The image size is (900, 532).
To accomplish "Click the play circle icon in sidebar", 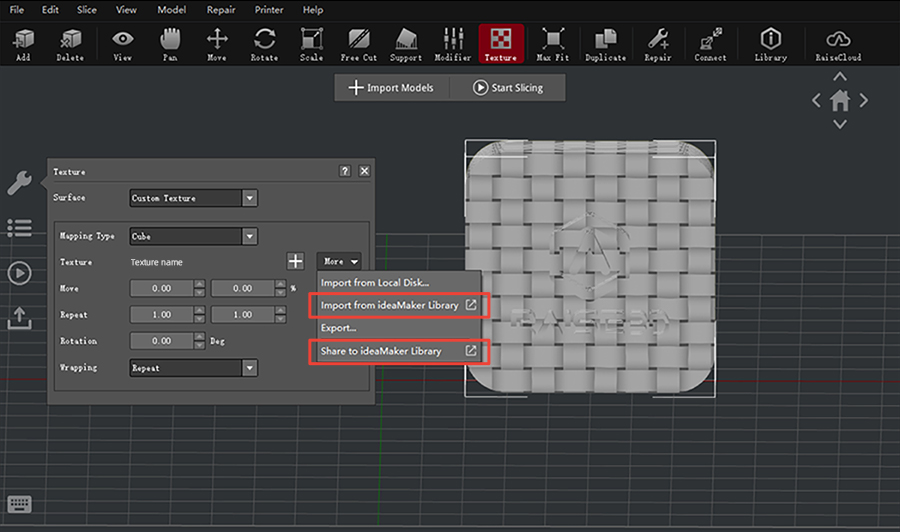I will coord(20,273).
